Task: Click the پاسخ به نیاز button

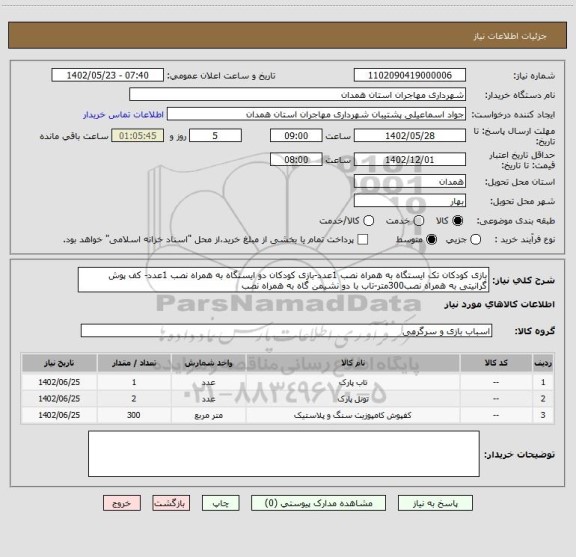Action: coord(435,503)
